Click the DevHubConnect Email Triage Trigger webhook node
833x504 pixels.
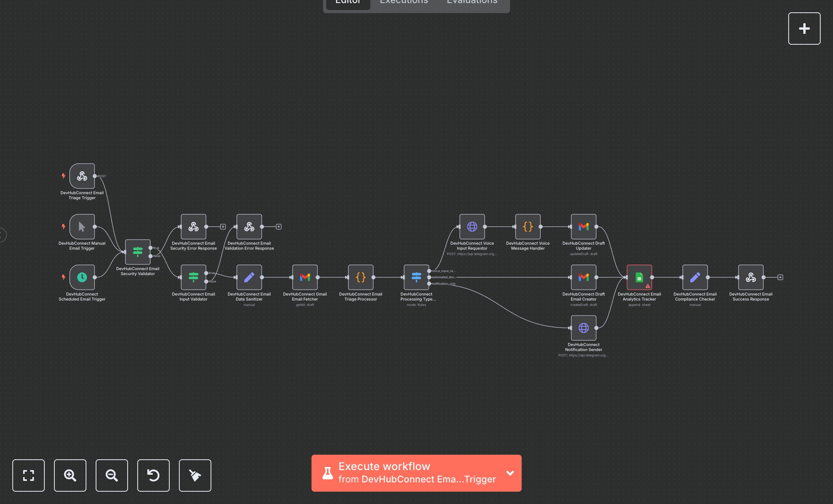click(x=82, y=176)
